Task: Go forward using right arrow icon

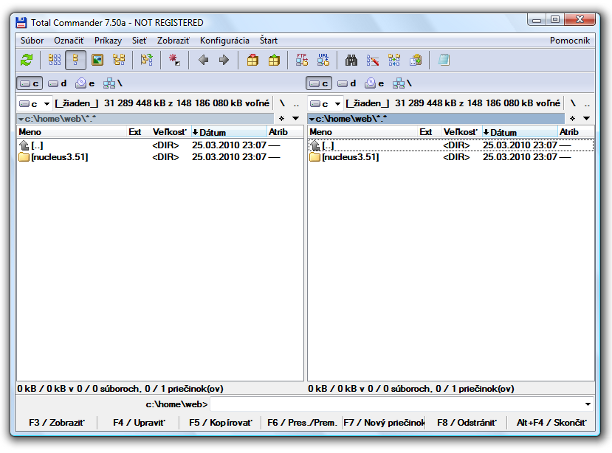Action: (224, 60)
